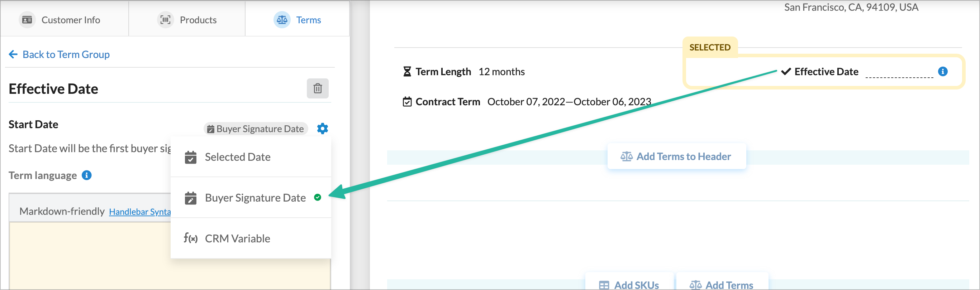980x290 pixels.
Task: Click the hourglass icon next to Term Length
Action: 407,72
